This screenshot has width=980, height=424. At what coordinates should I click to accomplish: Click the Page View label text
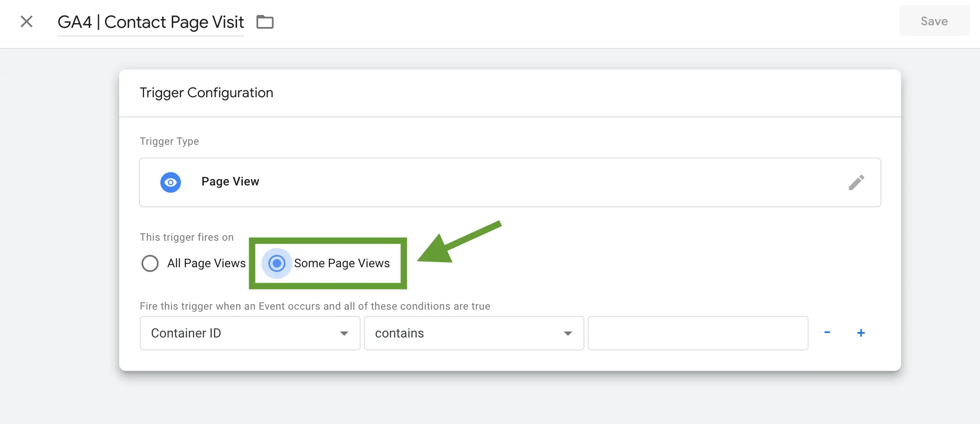230,182
